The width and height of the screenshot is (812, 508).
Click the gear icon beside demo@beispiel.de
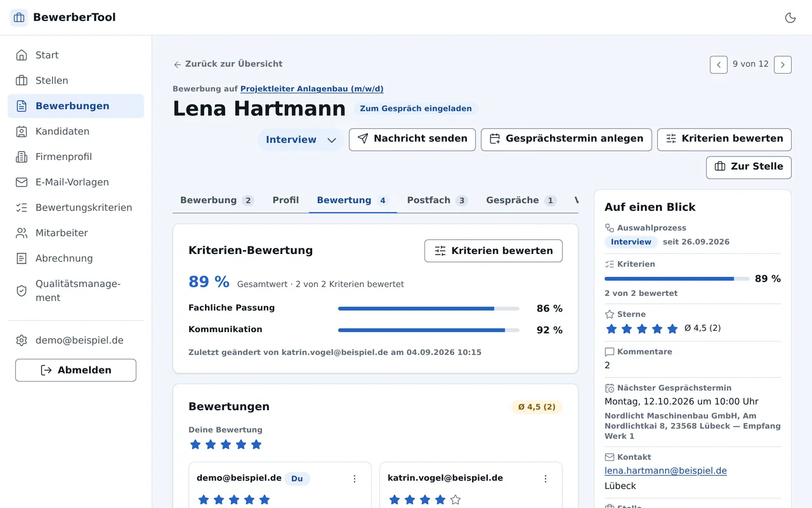pyautogui.click(x=22, y=340)
